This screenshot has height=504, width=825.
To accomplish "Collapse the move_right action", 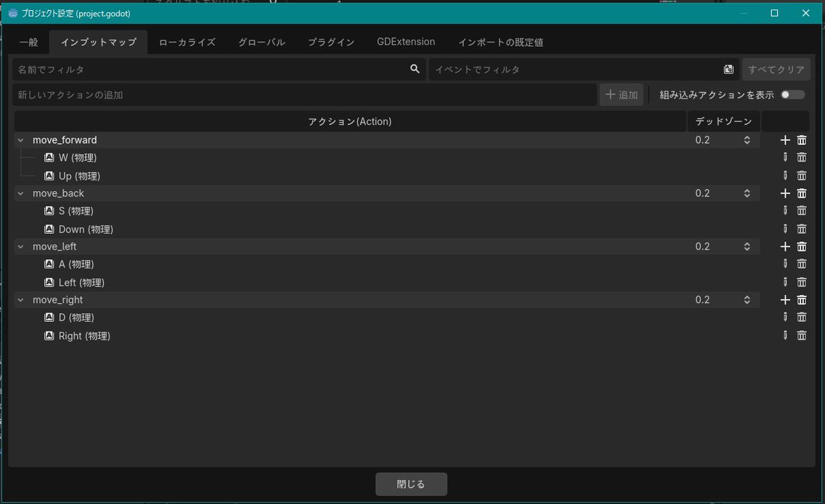I will [x=21, y=300].
